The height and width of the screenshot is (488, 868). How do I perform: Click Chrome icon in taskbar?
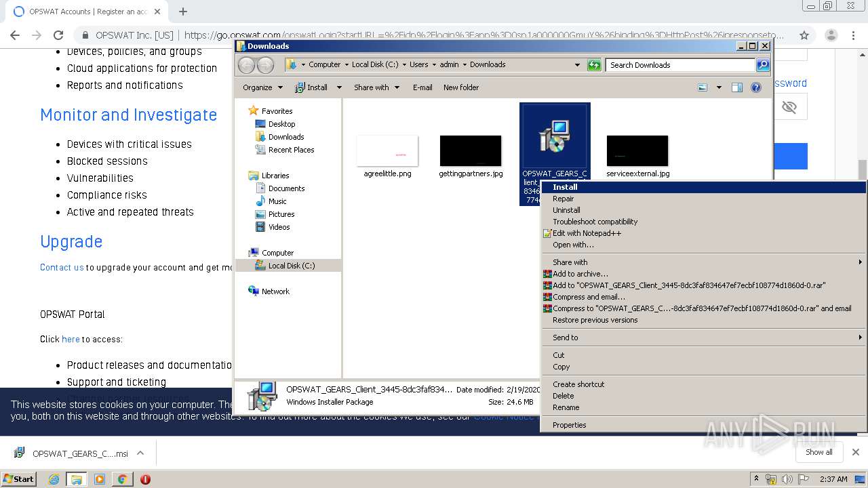(x=122, y=479)
